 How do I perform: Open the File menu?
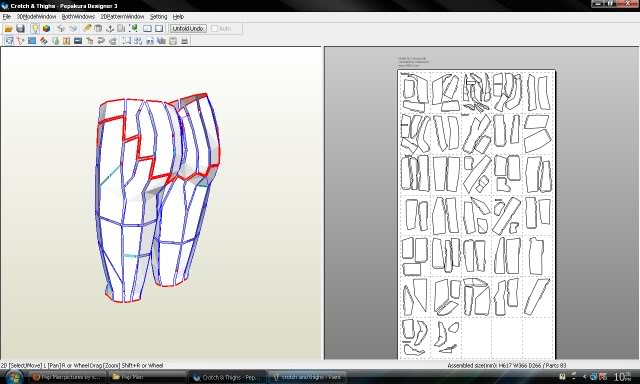[7, 17]
